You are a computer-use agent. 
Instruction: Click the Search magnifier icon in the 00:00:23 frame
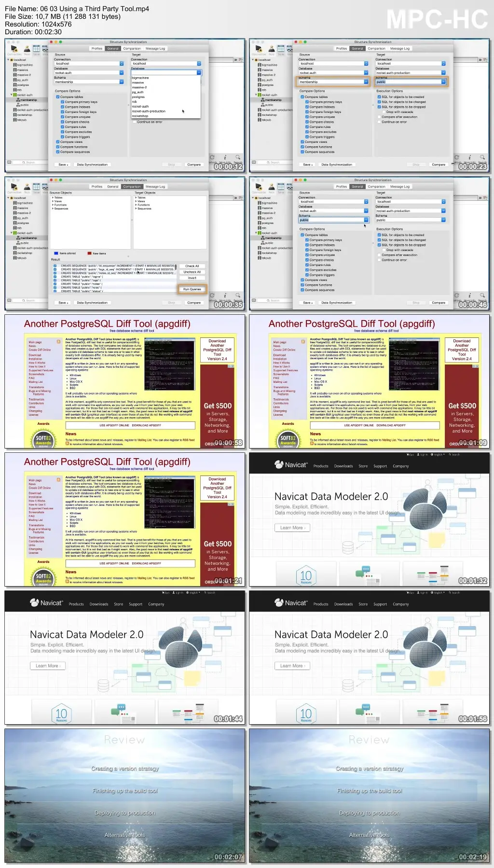[482, 157]
